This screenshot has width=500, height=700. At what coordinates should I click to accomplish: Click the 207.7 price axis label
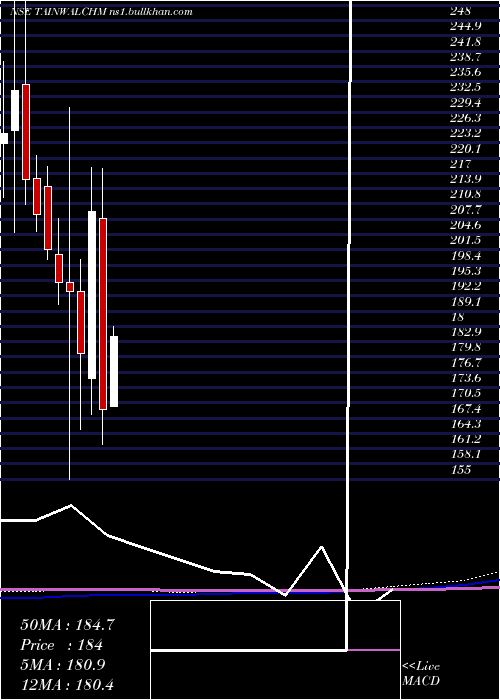tap(465, 210)
